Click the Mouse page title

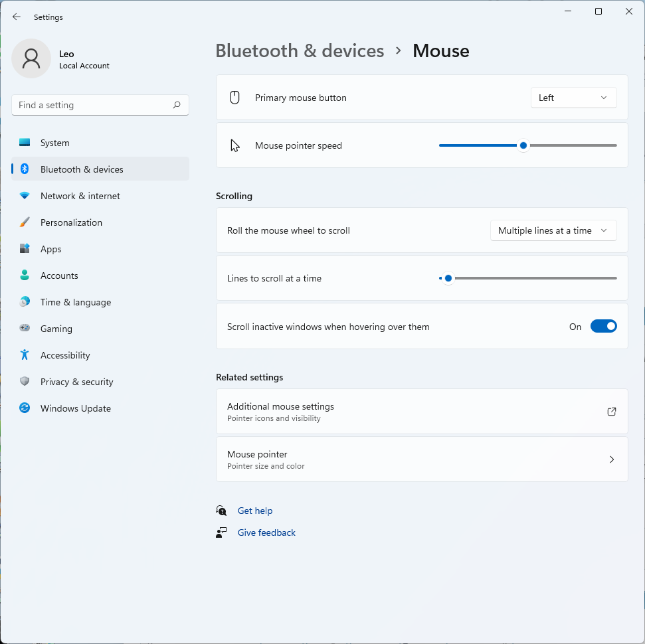(x=440, y=50)
